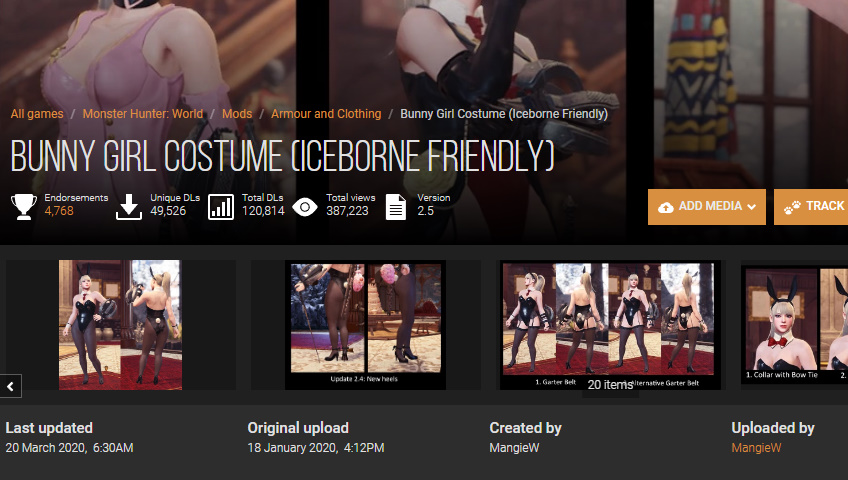The width and height of the screenshot is (848, 480).
Task: Click the Unique DLs download icon
Action: click(129, 206)
